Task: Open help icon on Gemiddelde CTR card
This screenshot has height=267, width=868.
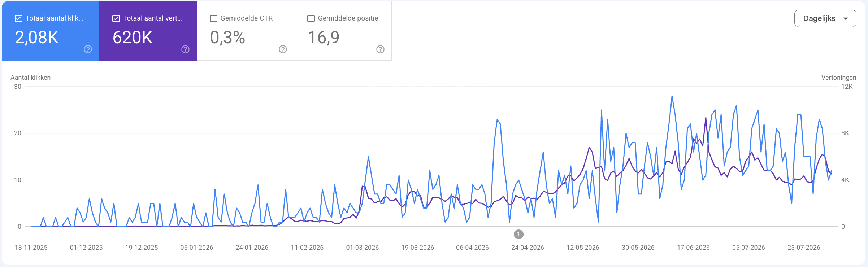Action: pyautogui.click(x=283, y=49)
